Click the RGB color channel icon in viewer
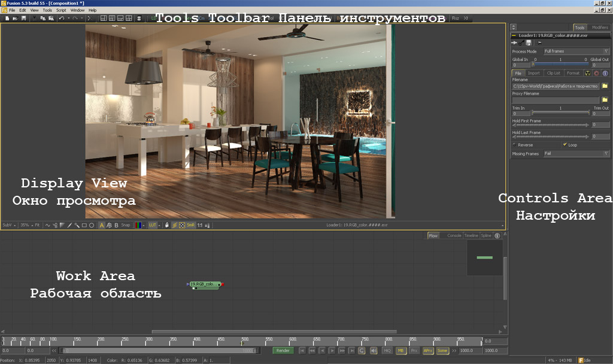Screen dimensions: 613x364 coord(138,225)
